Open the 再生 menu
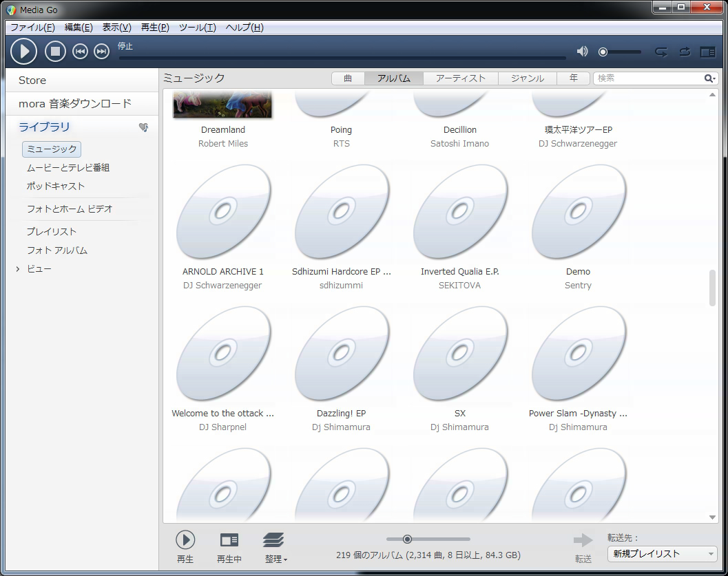This screenshot has height=576, width=728. (x=154, y=28)
